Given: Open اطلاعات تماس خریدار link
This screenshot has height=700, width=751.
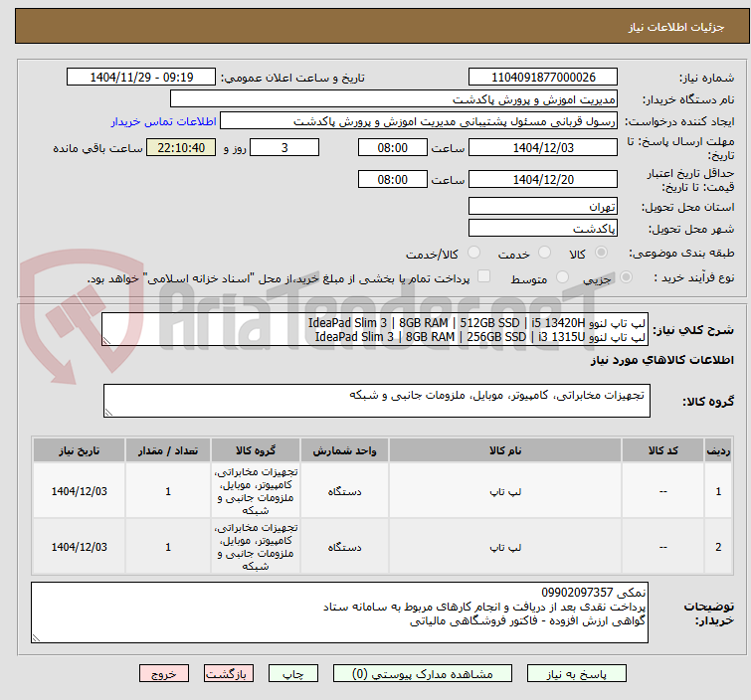Looking at the screenshot, I should [x=164, y=121].
